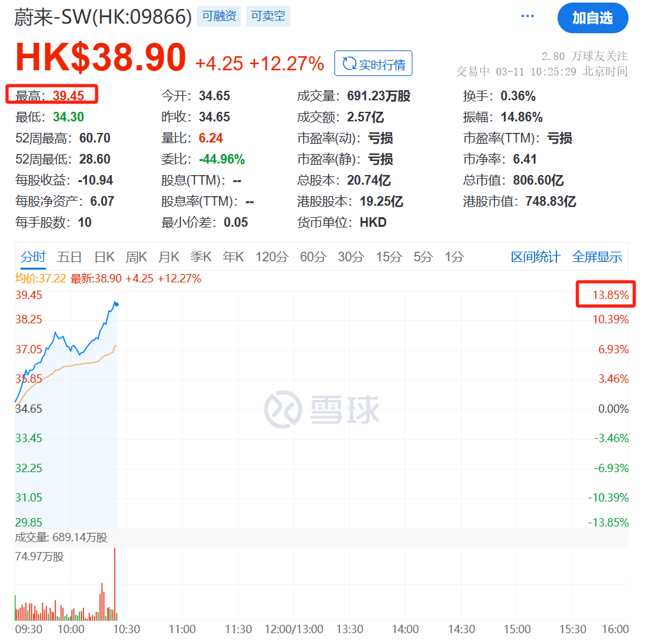
Task: Select the 60分 interval tab
Action: click(x=313, y=256)
